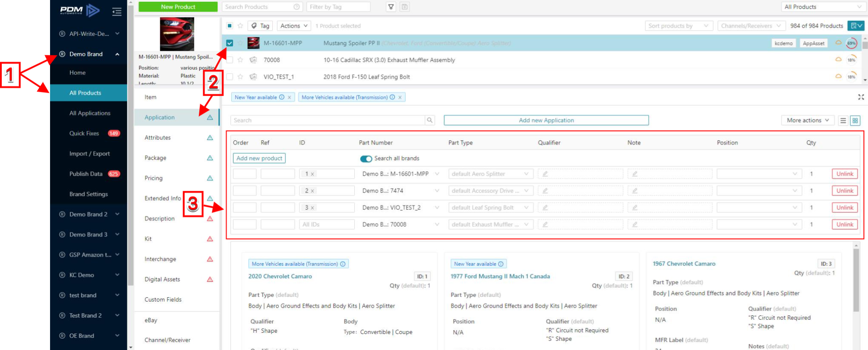Star the VIO_TEST_1 product row
The height and width of the screenshot is (350, 868).
[x=240, y=77]
